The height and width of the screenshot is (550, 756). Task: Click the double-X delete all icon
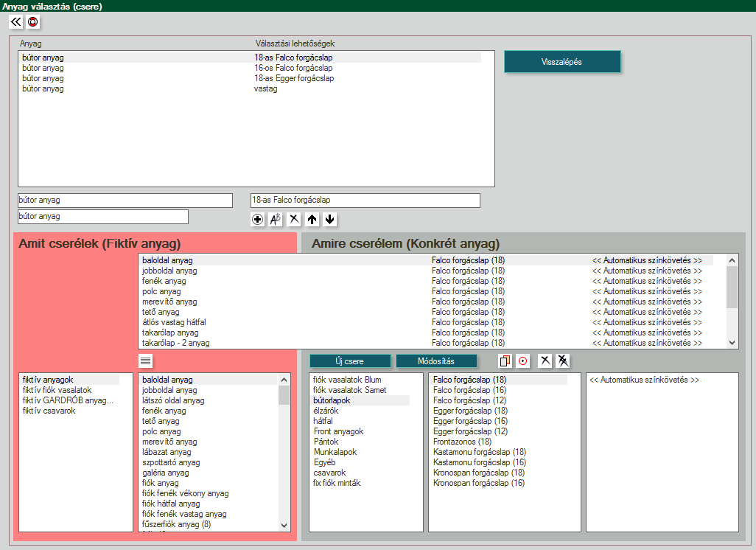click(563, 361)
